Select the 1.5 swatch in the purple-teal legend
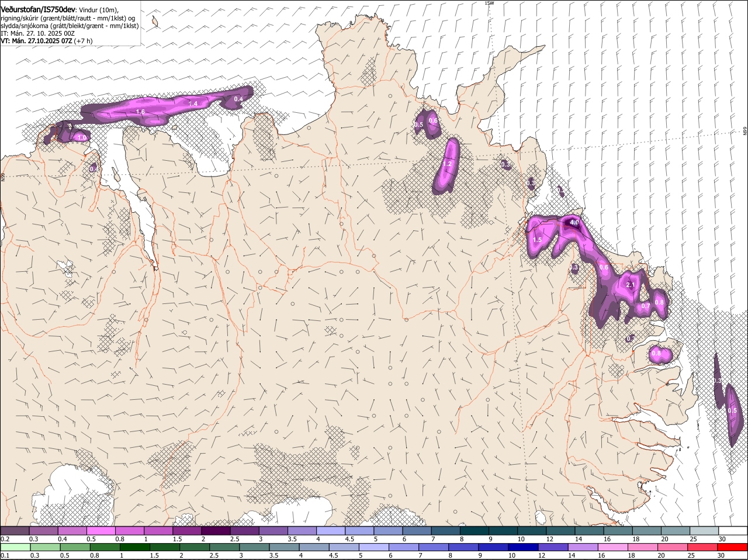The height and width of the screenshot is (560, 748). pos(187,531)
